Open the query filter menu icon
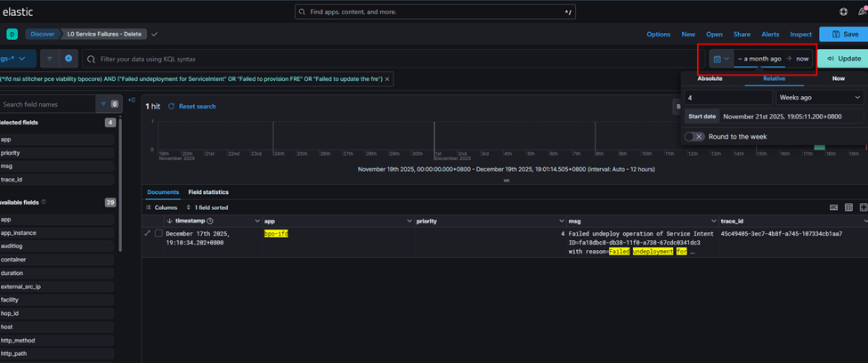This screenshot has height=363, width=868. 49,58
